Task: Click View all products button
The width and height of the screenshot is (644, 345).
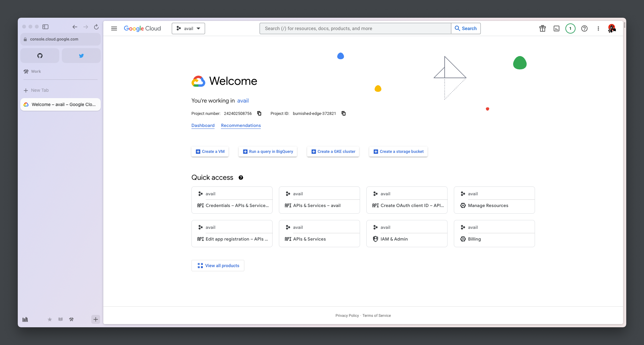Action: (218, 266)
